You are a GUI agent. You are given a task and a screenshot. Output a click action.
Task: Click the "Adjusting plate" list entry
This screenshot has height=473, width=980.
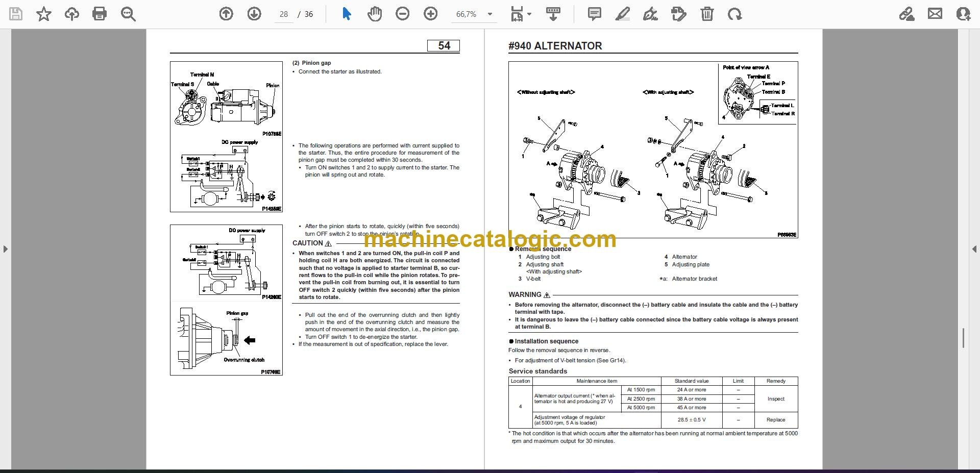click(691, 264)
